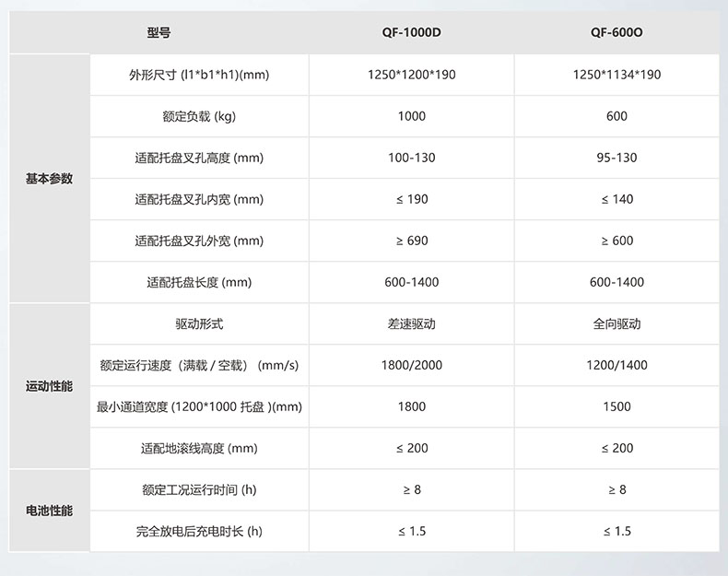Click the 1250*1200*190 dimension value
The height and width of the screenshot is (576, 728).
pos(411,75)
